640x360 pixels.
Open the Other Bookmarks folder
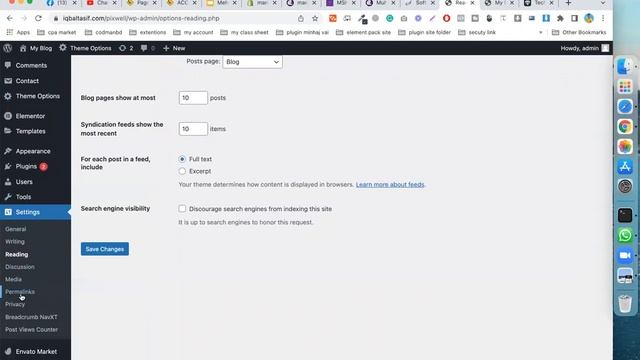(579, 32)
